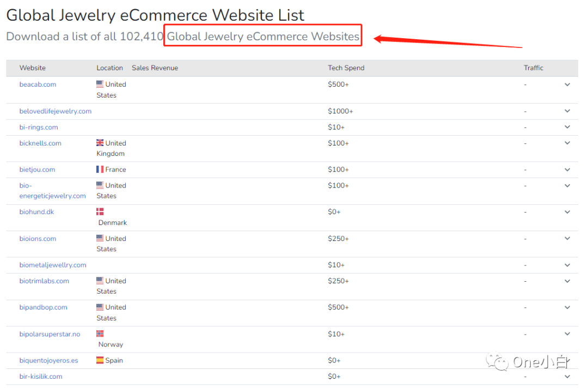Click the US flag beside bioions.com

tap(100, 238)
